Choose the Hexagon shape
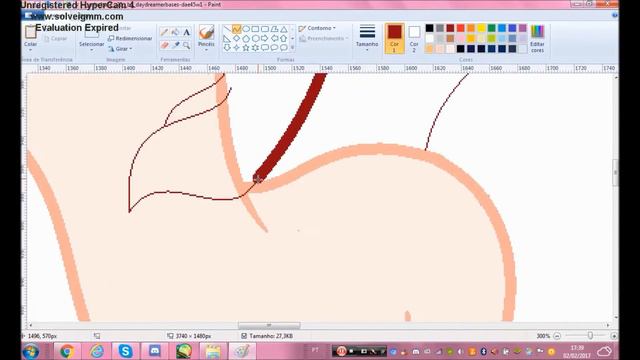This screenshot has width=640, height=360. click(x=255, y=38)
